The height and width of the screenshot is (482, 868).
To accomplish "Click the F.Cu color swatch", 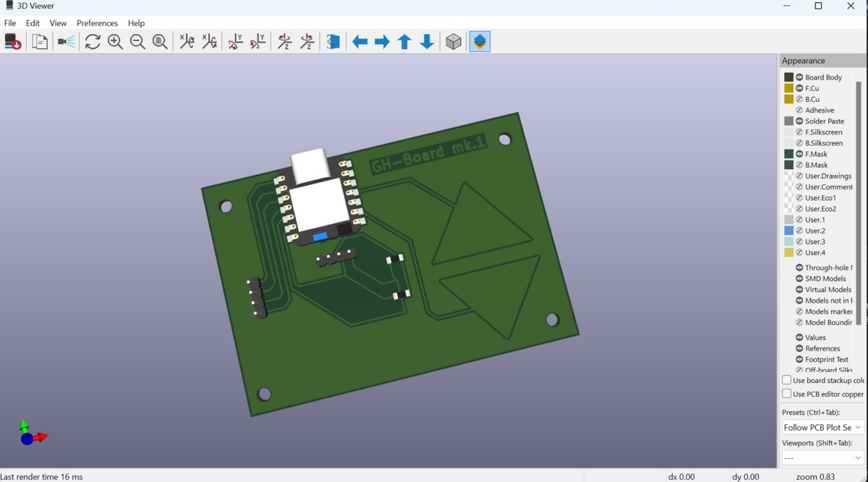I will pyautogui.click(x=788, y=87).
